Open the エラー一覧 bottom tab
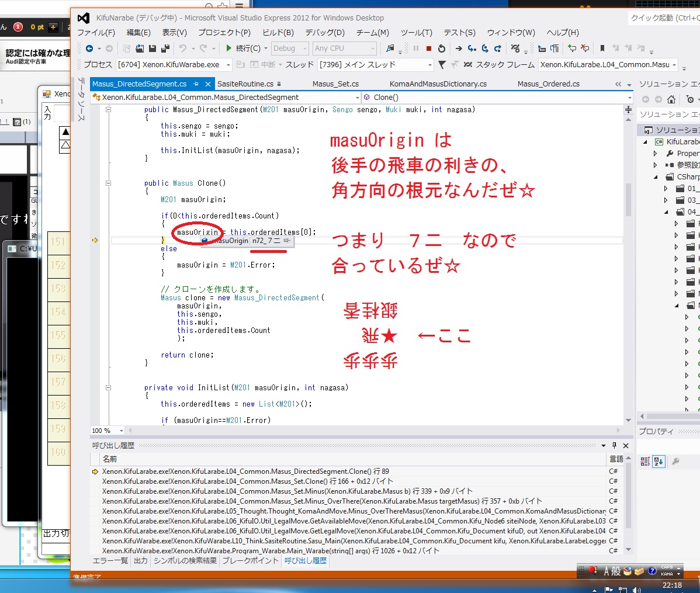The image size is (700, 593). point(110,560)
